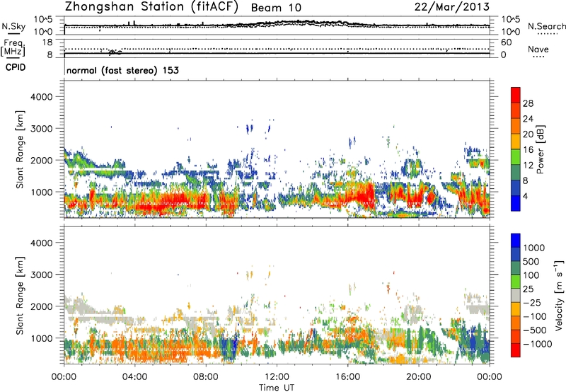Click the 4 label on power colorbar
Screen dimensions: 566x392
(525, 196)
